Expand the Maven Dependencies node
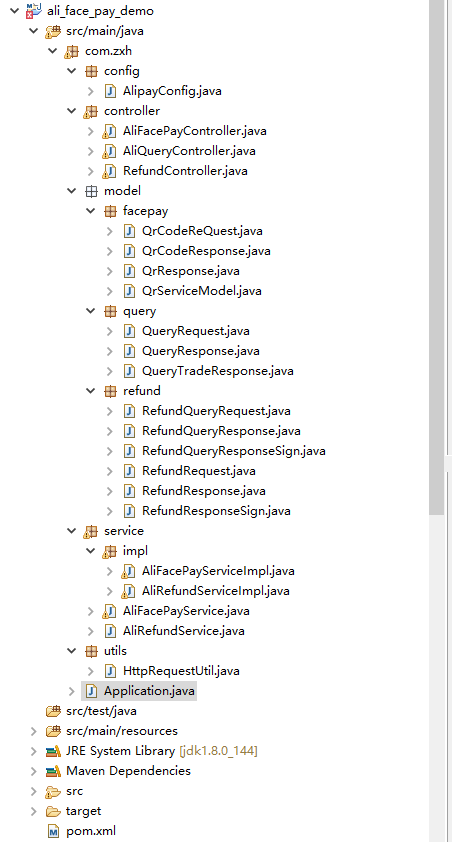 pyautogui.click(x=33, y=771)
